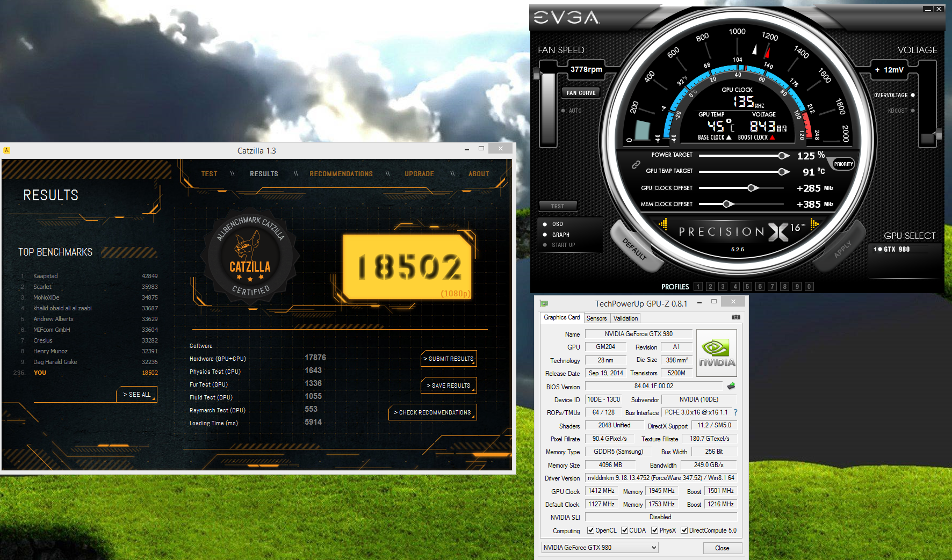Image resolution: width=952 pixels, height=560 pixels.
Task: Click the POWER TARGET slider handle
Action: click(x=783, y=156)
